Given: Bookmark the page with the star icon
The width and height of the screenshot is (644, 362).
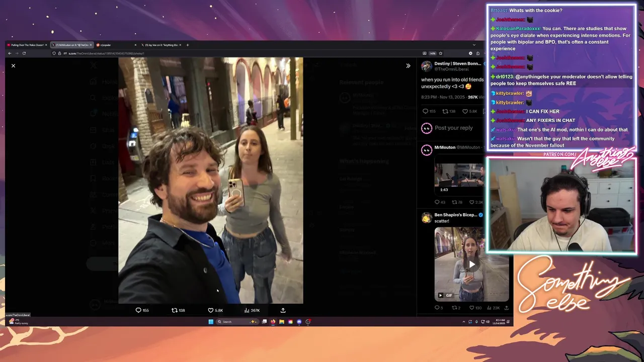Looking at the screenshot, I should (441, 53).
